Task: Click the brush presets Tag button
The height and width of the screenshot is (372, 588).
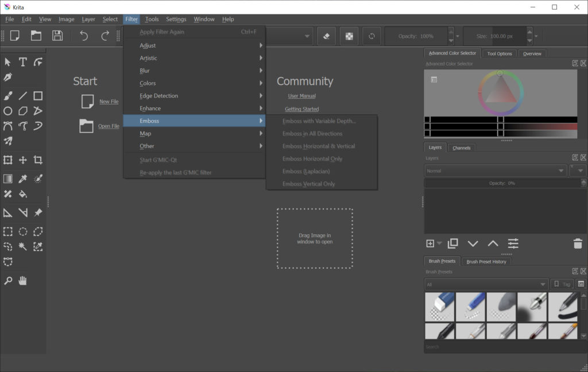Action: [x=562, y=284]
